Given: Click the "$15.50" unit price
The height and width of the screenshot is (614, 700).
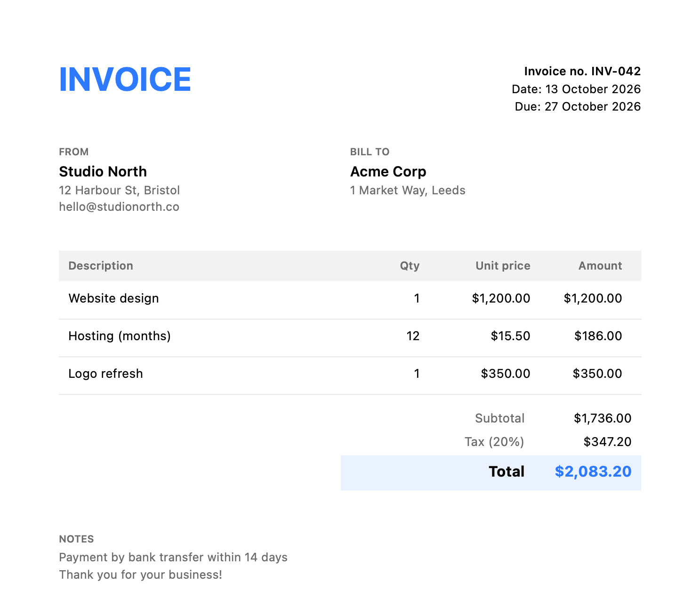Looking at the screenshot, I should 510,336.
